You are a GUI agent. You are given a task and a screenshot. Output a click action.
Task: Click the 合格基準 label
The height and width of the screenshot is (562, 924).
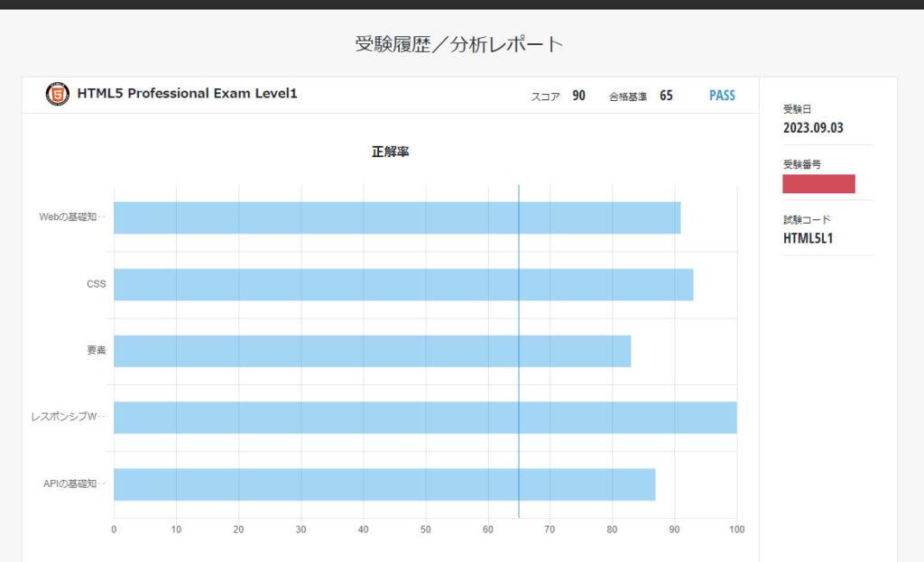click(628, 97)
